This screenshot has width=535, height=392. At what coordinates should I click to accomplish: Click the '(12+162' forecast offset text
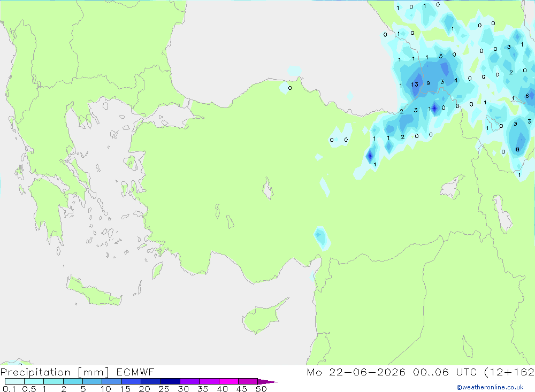[509, 372]
